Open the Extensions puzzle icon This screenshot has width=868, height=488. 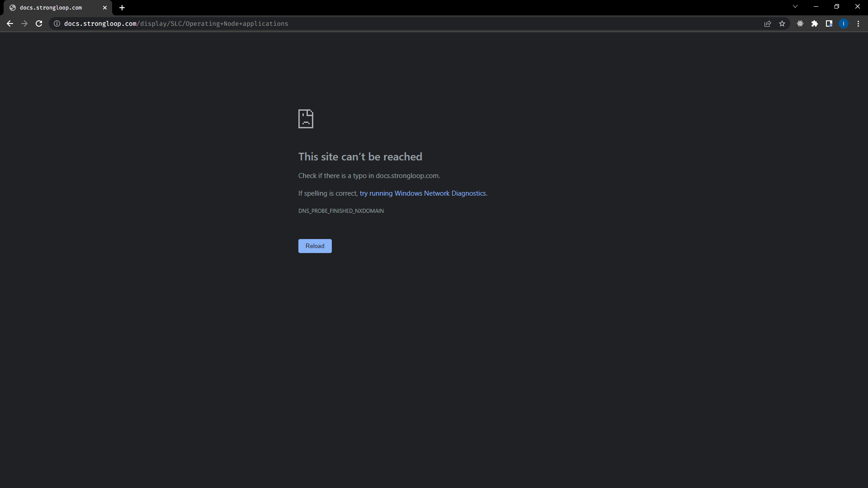tap(815, 23)
